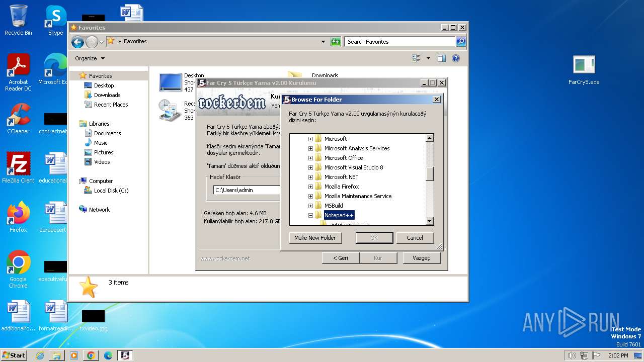This screenshot has height=362, width=644.
Task: Click the volume icon in system tray
Action: [572, 355]
